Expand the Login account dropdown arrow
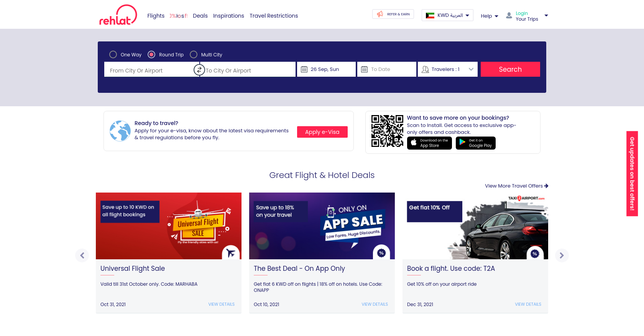Viewport: 644px width, 336px height. coord(546,16)
